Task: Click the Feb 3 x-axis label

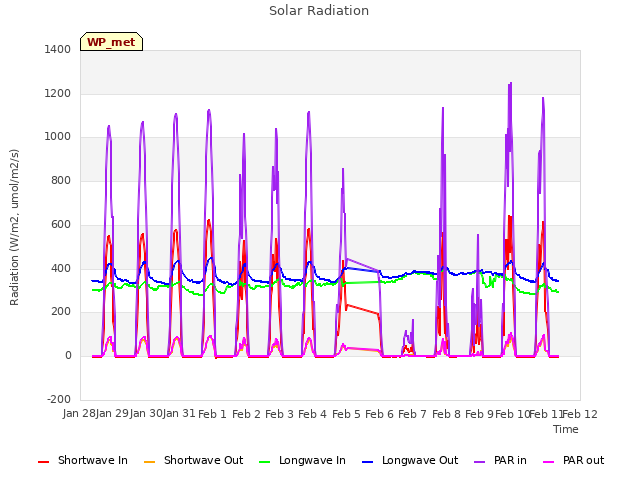Action: (279, 414)
